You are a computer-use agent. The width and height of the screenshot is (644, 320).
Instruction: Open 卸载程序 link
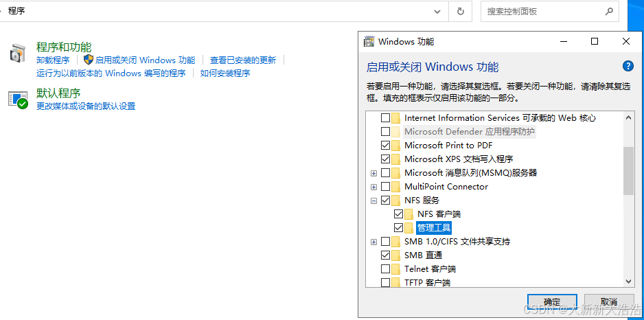coord(53,60)
